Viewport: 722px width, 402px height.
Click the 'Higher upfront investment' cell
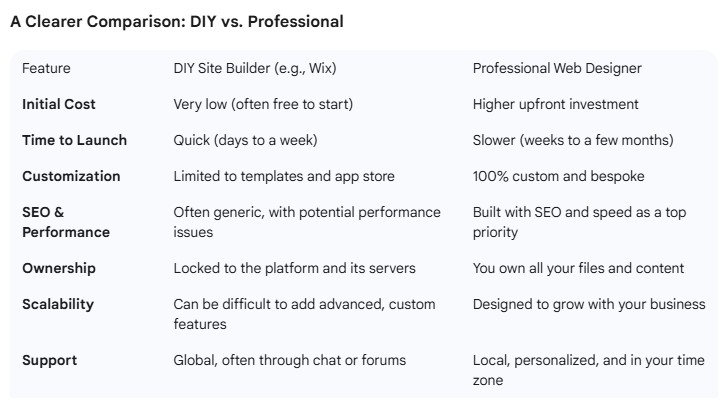coord(555,104)
